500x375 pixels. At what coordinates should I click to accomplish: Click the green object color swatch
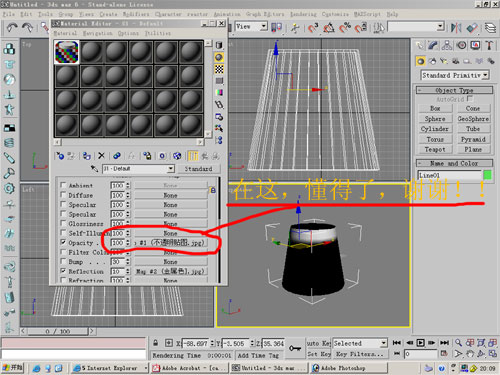coord(487,175)
